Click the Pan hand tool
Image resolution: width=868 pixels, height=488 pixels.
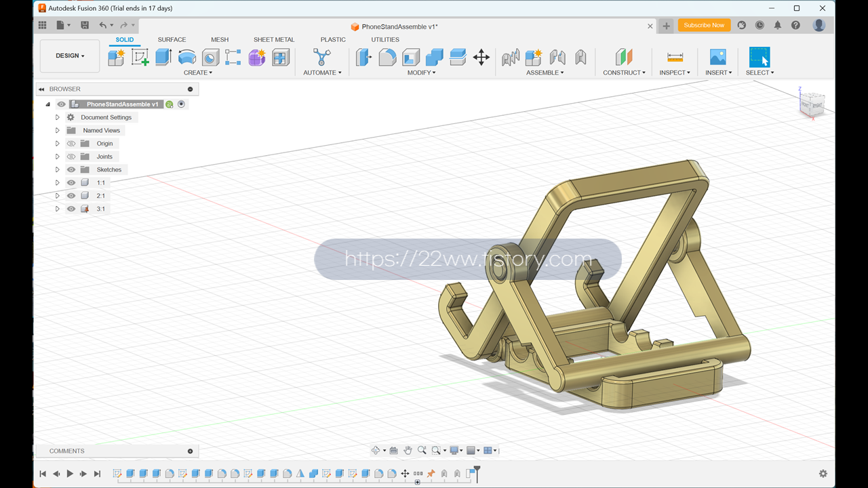[408, 450]
